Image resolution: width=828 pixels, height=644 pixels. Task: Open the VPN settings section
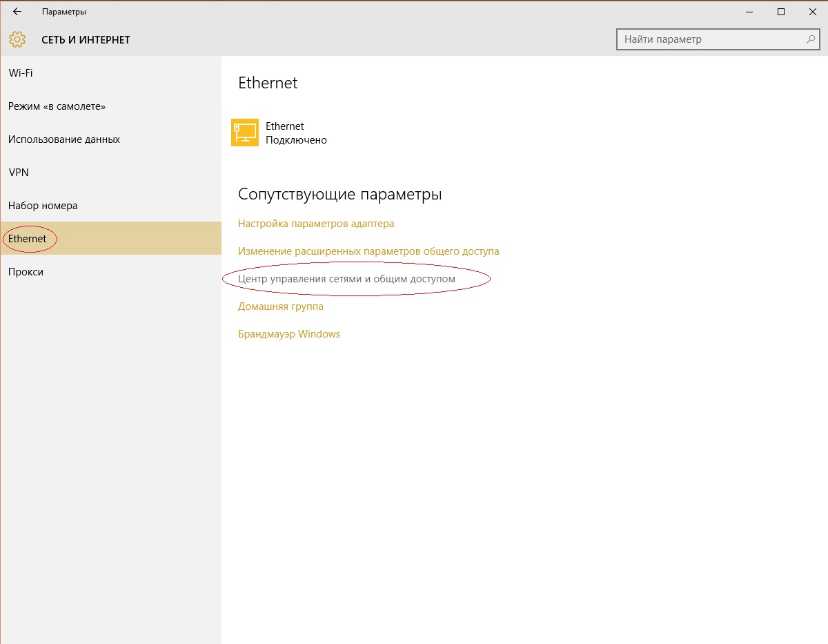tap(19, 173)
